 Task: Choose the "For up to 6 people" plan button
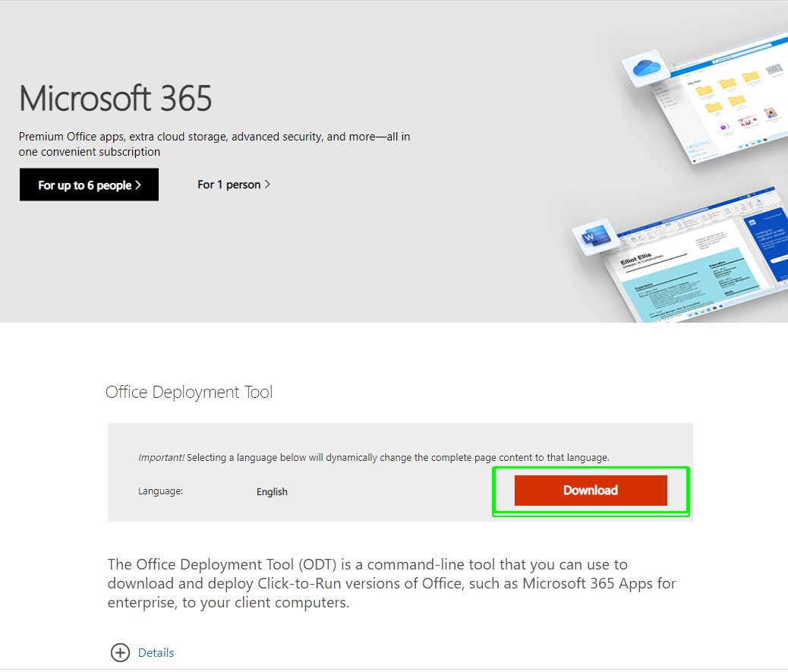click(89, 185)
